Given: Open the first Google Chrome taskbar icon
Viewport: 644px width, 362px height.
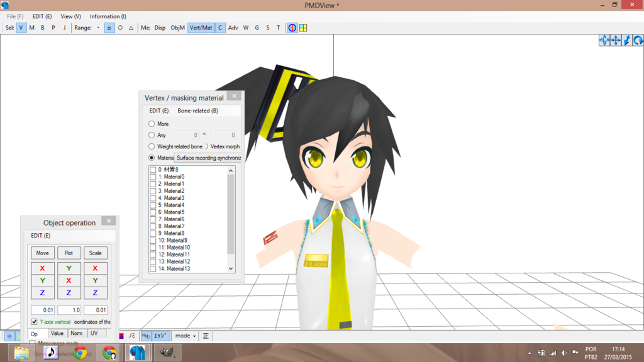Looking at the screenshot, I should pyautogui.click(x=80, y=353).
